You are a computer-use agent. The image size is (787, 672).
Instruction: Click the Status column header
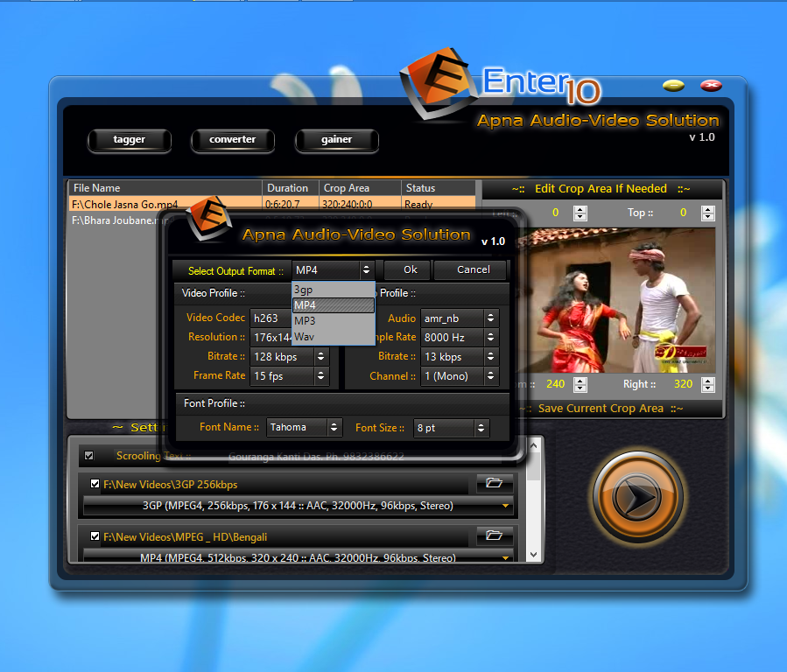pyautogui.click(x=439, y=188)
